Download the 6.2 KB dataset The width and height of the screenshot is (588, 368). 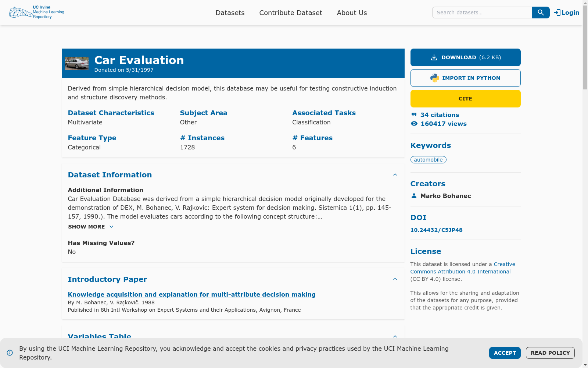(466, 57)
